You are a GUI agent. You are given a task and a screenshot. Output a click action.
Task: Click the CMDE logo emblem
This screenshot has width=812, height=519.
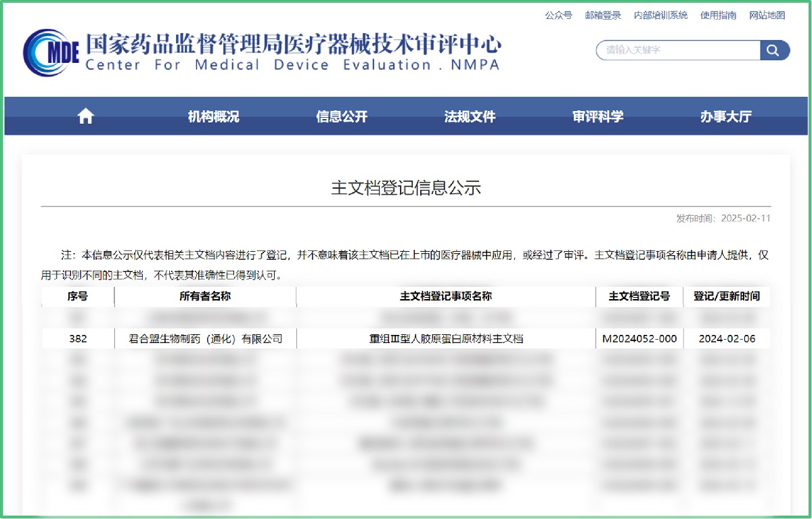[51, 51]
